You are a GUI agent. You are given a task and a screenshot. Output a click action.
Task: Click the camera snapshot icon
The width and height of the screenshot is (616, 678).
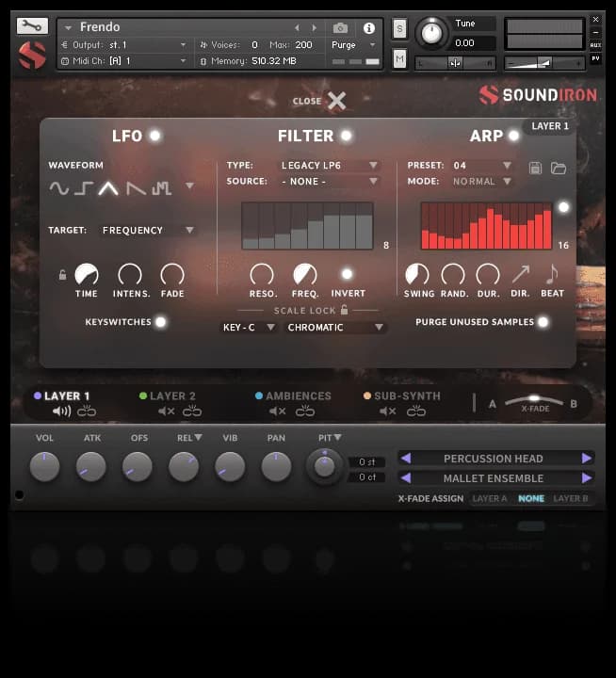click(341, 28)
